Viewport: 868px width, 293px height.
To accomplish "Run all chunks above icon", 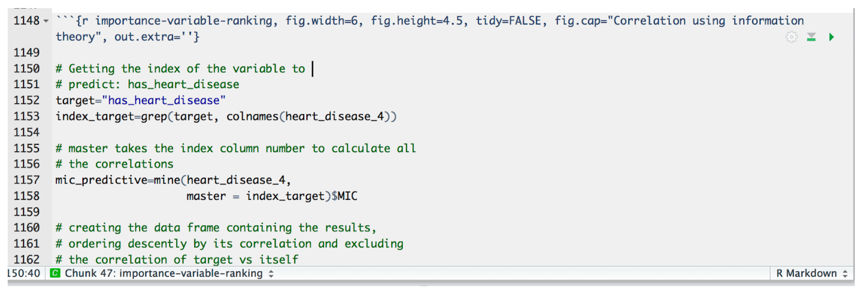I will pos(811,37).
